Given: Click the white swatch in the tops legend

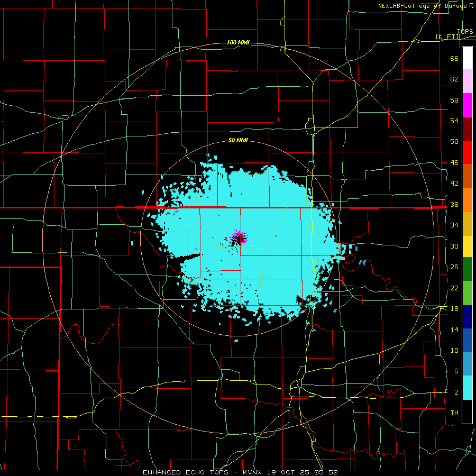Looking at the screenshot, I should click(x=467, y=58).
